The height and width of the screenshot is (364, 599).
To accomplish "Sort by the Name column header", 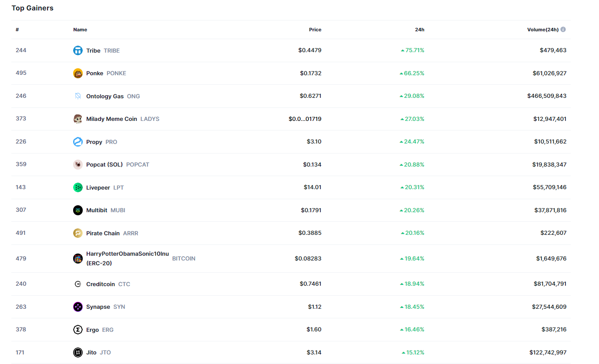I will [80, 30].
